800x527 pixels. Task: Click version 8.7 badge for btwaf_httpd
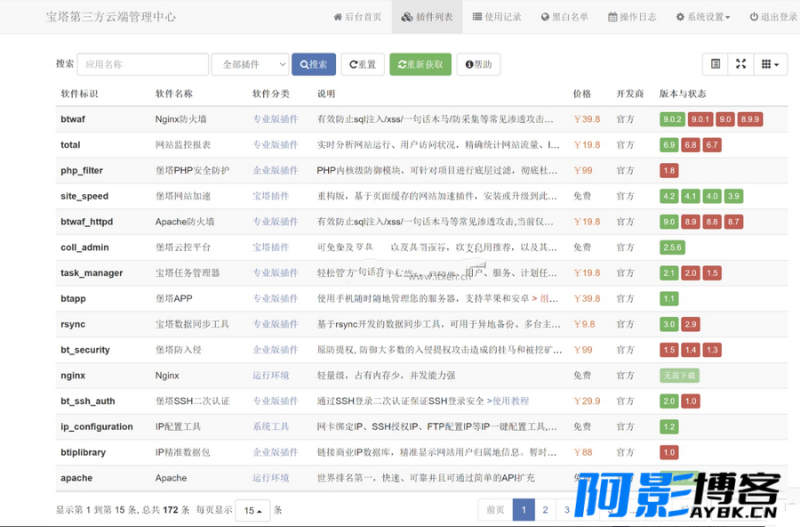[x=733, y=222]
